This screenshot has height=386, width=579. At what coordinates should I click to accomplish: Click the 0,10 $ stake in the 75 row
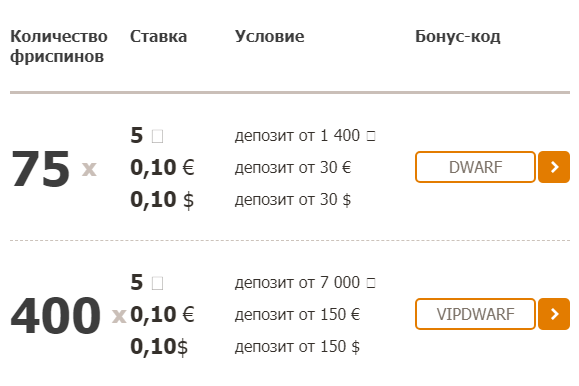click(162, 200)
